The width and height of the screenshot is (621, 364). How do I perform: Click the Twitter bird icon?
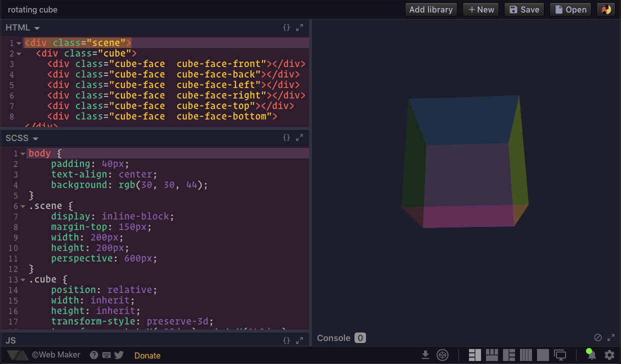pyautogui.click(x=119, y=354)
